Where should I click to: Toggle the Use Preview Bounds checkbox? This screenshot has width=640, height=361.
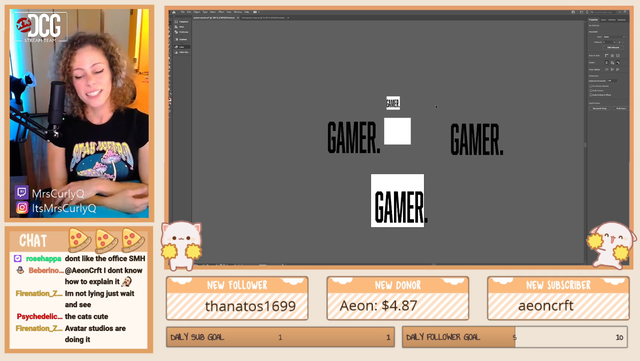click(x=591, y=86)
